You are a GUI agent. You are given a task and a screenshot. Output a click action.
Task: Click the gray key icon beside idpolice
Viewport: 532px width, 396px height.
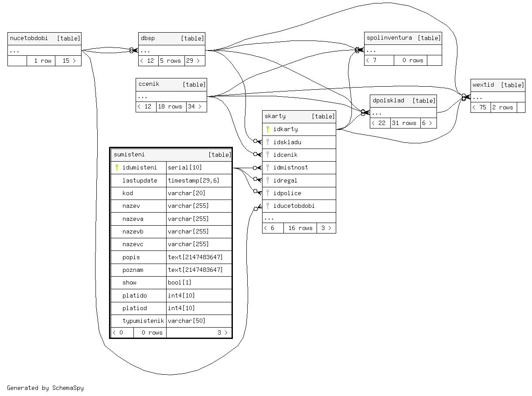point(268,193)
